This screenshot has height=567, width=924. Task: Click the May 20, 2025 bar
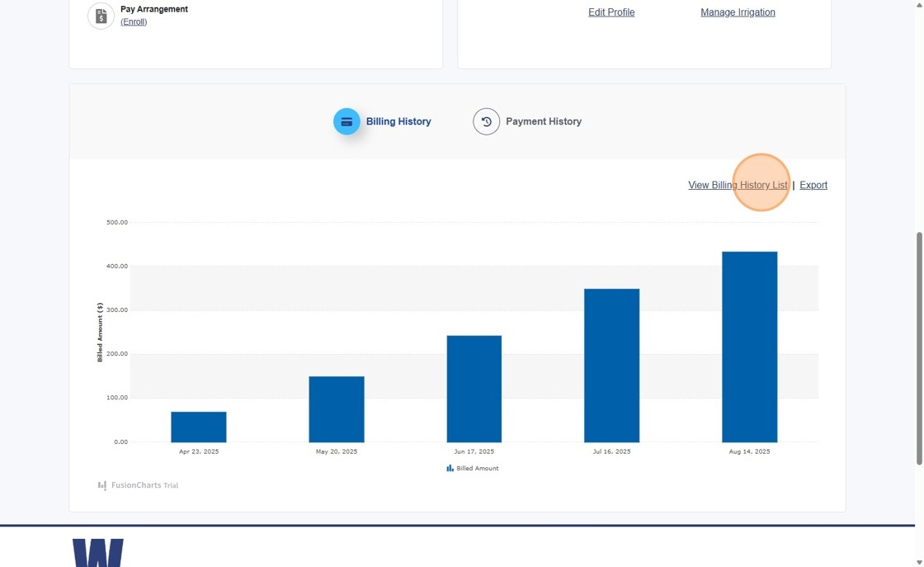coord(337,409)
